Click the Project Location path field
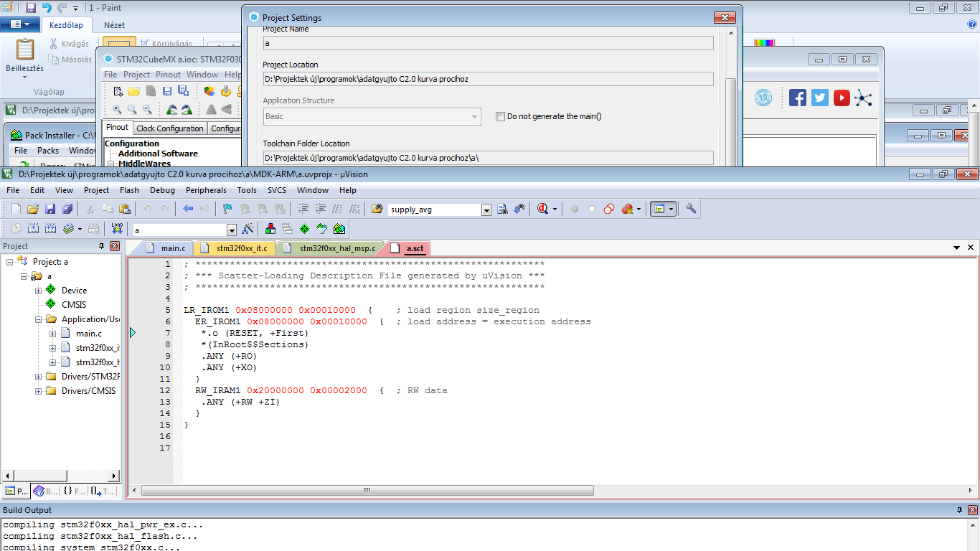The width and height of the screenshot is (980, 551). coord(488,79)
